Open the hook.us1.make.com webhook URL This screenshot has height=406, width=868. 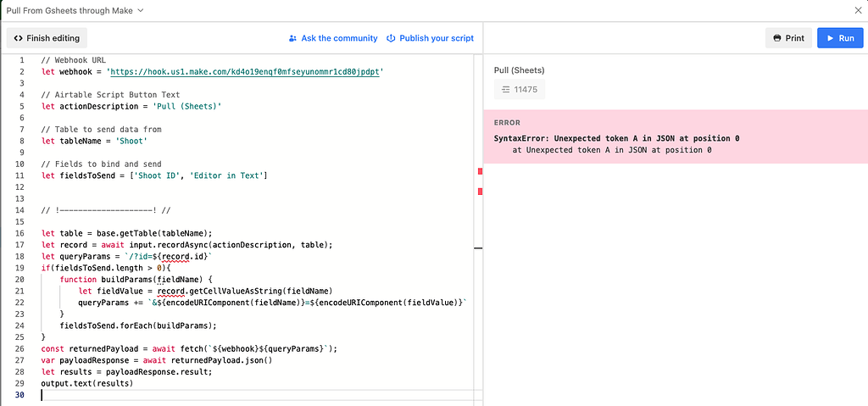247,72
